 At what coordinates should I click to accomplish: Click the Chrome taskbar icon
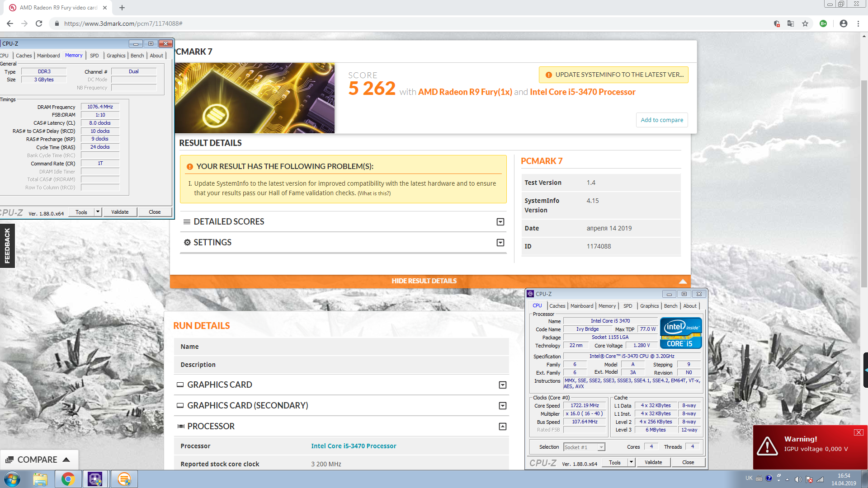(x=68, y=479)
